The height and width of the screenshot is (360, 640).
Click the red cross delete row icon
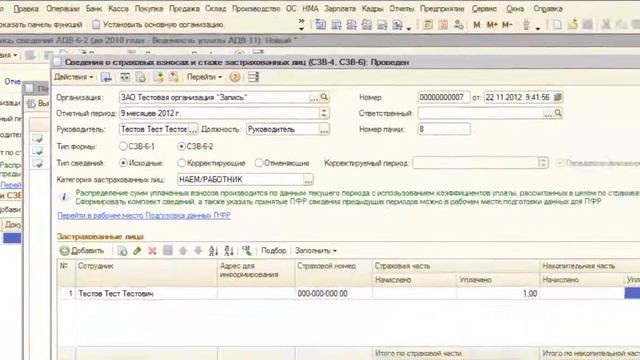pyautogui.click(x=152, y=251)
